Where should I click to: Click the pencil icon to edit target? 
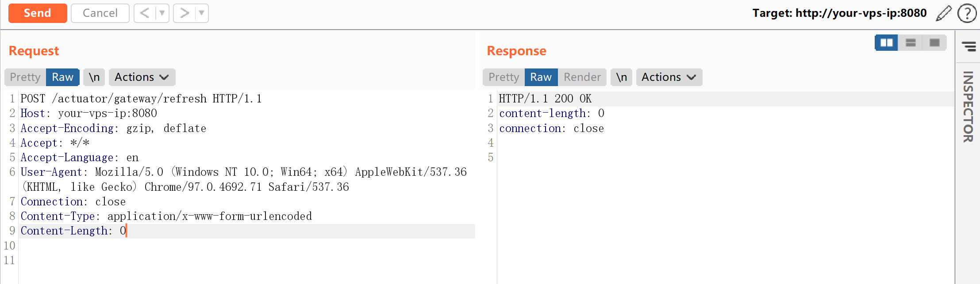943,13
